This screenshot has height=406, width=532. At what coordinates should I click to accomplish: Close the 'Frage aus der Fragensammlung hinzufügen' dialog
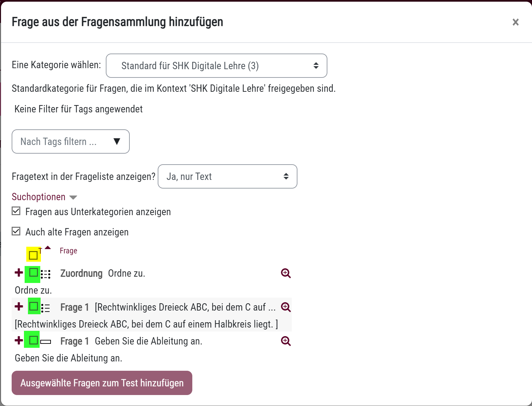(x=515, y=22)
